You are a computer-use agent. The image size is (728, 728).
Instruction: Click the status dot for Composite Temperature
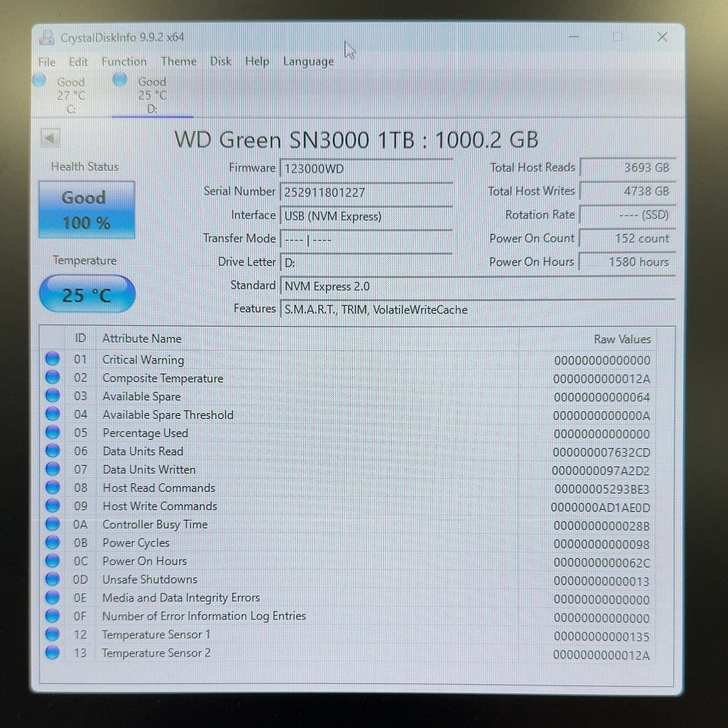(x=53, y=377)
